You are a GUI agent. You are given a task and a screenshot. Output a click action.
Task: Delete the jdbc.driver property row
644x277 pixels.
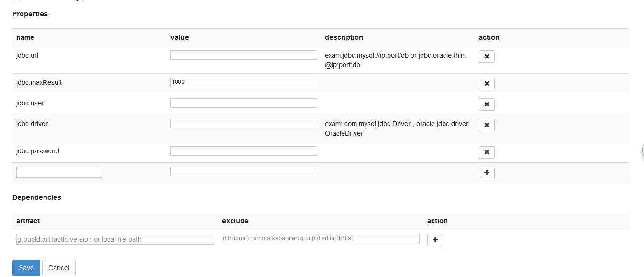click(x=487, y=125)
